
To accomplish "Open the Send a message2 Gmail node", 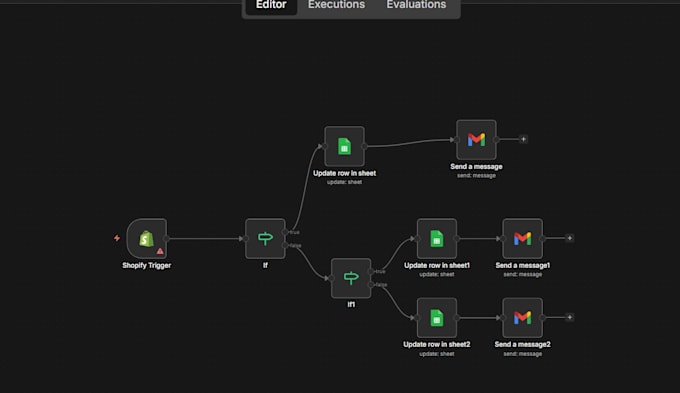I will [523, 318].
